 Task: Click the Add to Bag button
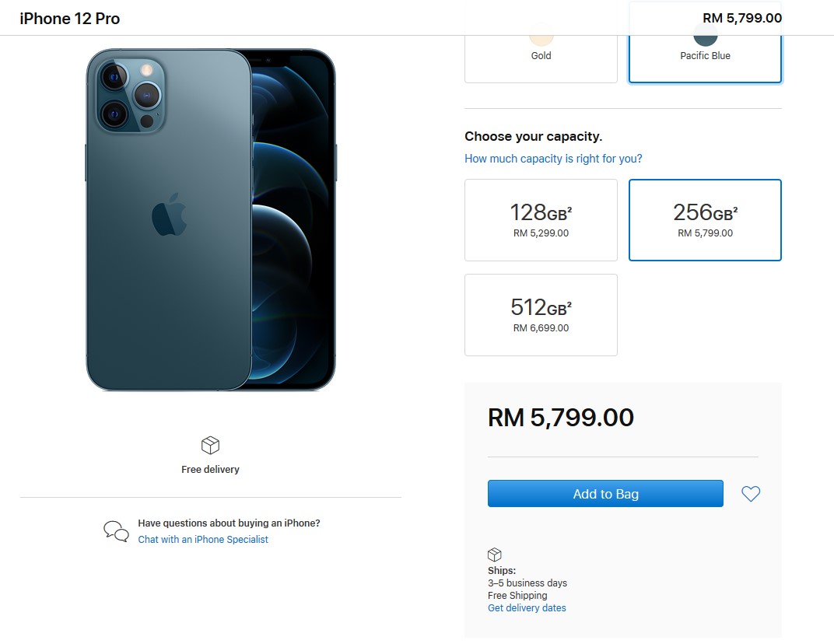(605, 494)
